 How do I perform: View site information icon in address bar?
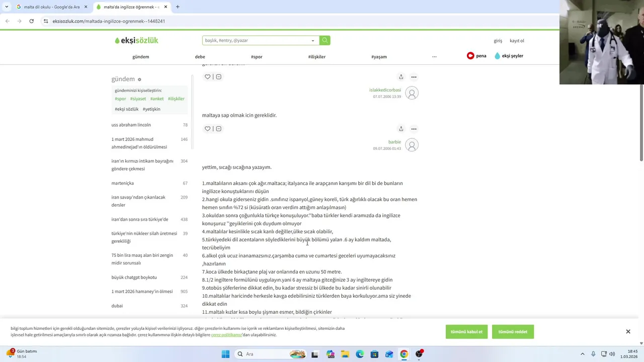pos(46,21)
